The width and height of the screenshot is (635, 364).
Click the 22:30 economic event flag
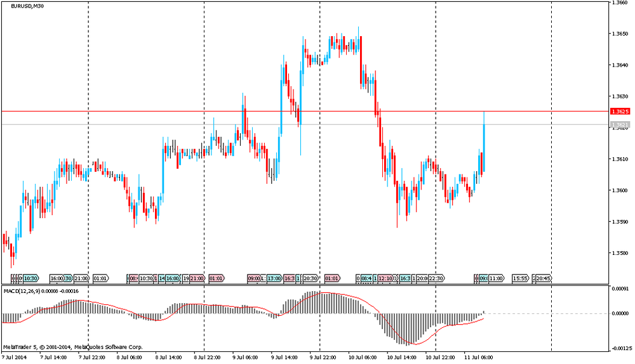(x=436, y=278)
